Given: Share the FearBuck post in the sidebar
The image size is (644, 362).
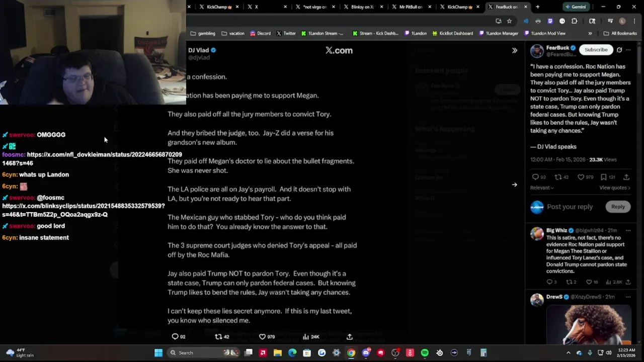Looking at the screenshot, I should click(x=626, y=177).
